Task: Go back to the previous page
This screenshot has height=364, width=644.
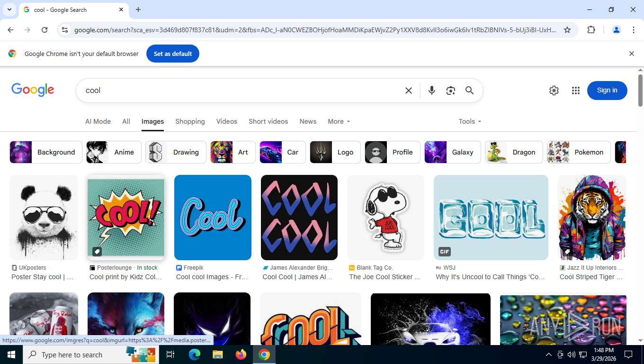Action: (10, 30)
